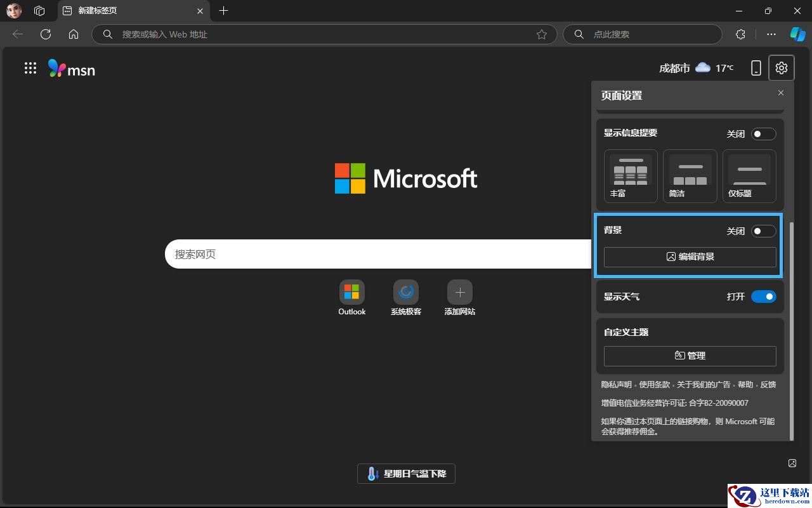Close the 页面设置 panel
Screen dimensions: 812x508
[781, 93]
